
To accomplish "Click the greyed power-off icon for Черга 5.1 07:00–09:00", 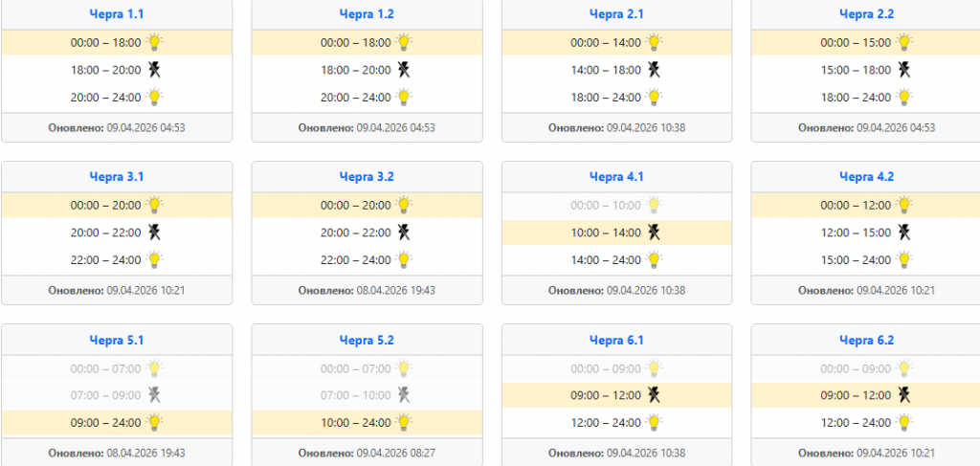I will click(154, 395).
